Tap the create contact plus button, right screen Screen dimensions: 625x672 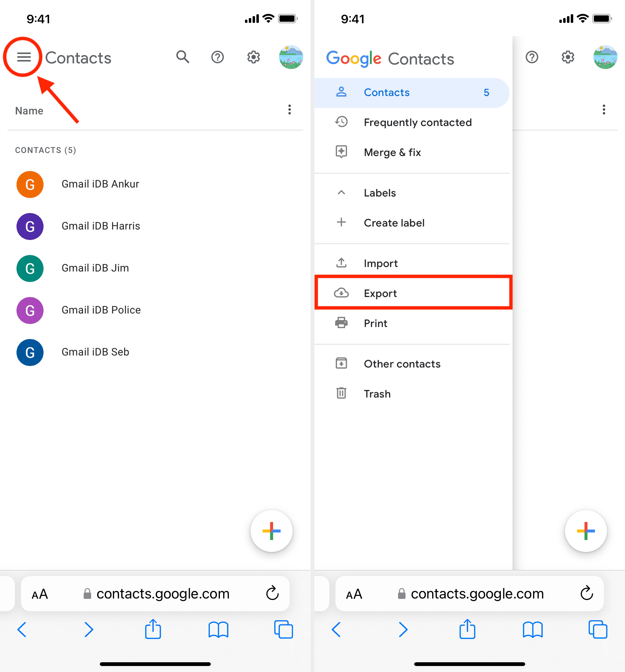586,531
